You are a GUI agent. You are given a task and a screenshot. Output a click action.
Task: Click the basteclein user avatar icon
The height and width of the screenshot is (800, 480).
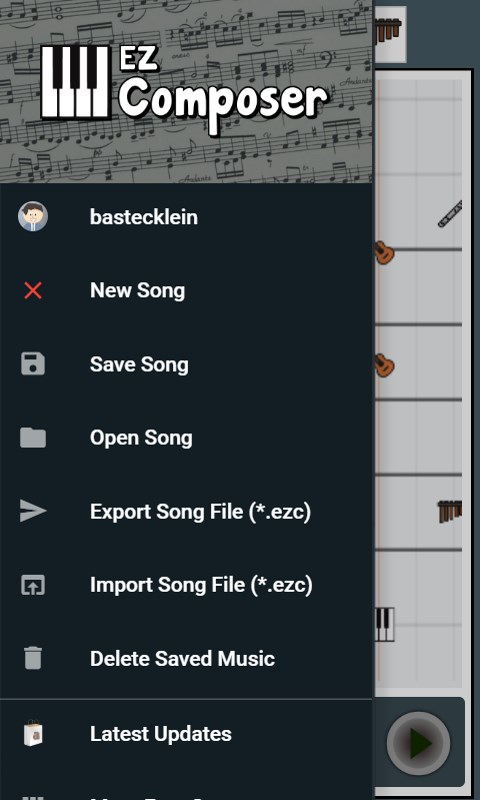[33, 216]
